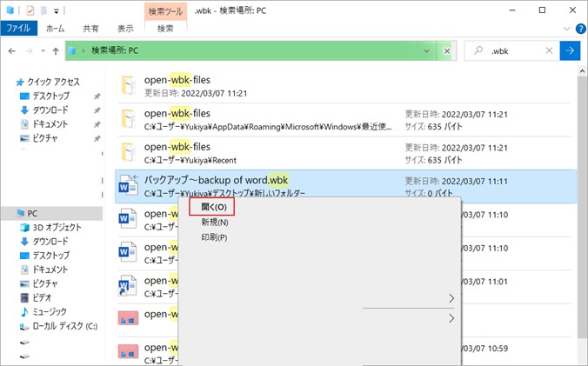This screenshot has width=588, height=366.
Task: Collapse the ribbon with the chevron
Action: click(x=566, y=29)
